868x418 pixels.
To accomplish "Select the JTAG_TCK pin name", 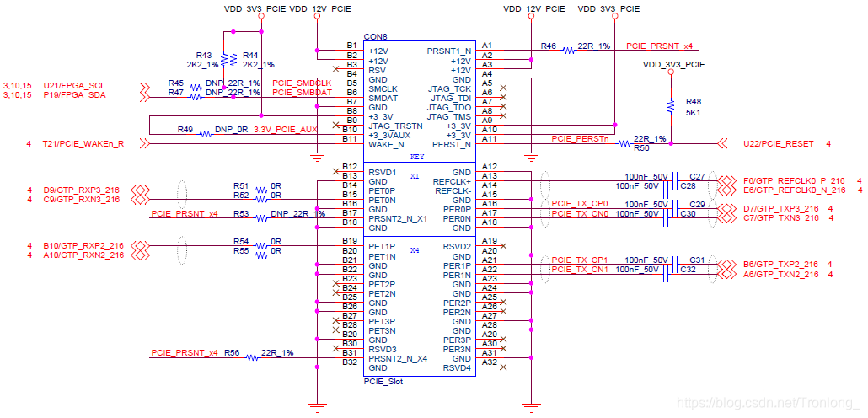I will point(449,88).
